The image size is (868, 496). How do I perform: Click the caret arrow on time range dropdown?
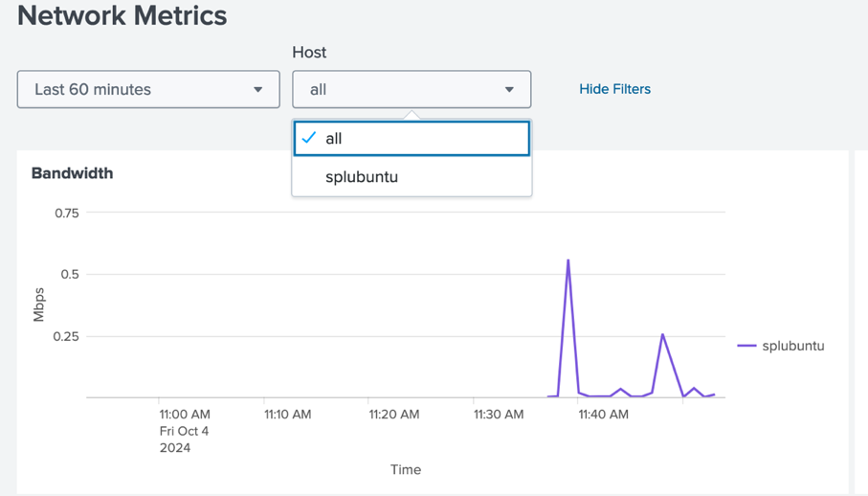point(257,90)
